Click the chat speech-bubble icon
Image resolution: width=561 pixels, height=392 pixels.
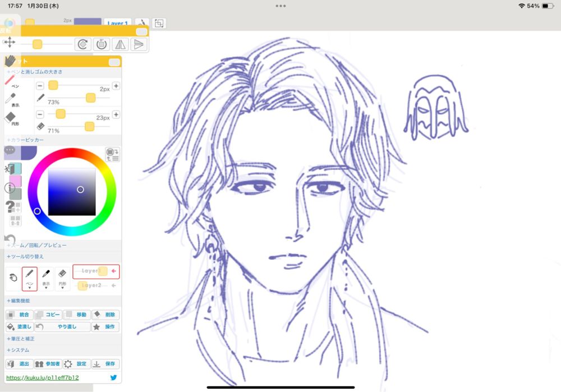click(x=10, y=150)
